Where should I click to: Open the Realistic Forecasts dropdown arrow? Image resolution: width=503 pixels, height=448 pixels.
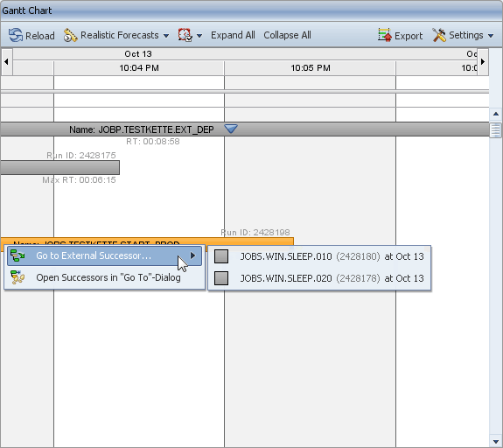pos(166,36)
